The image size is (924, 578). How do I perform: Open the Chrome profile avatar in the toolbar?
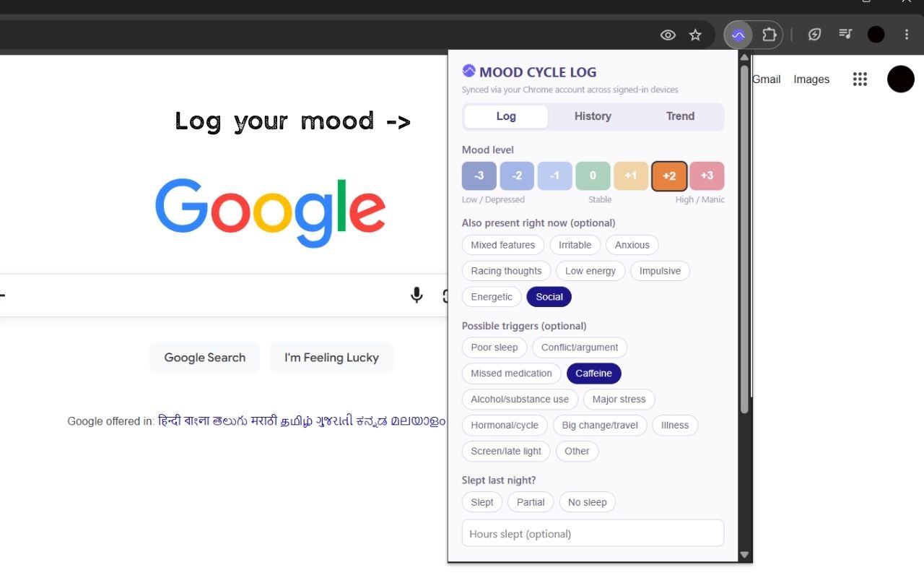[x=876, y=35]
